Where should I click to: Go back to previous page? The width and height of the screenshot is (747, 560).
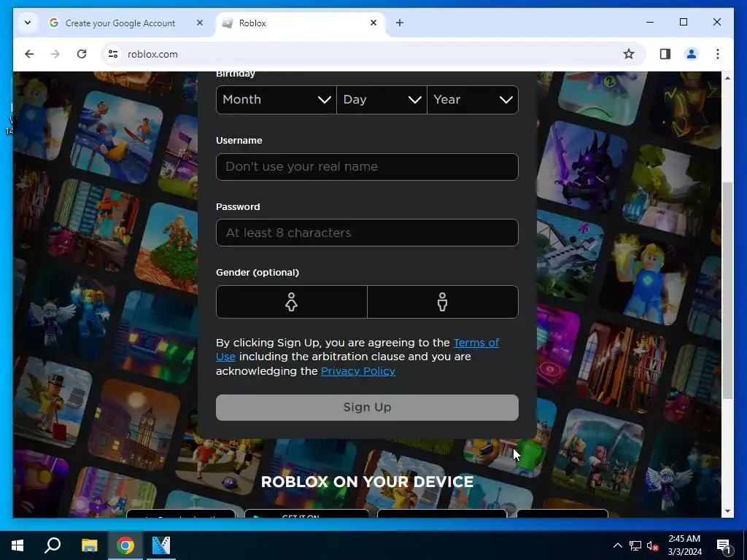29,54
